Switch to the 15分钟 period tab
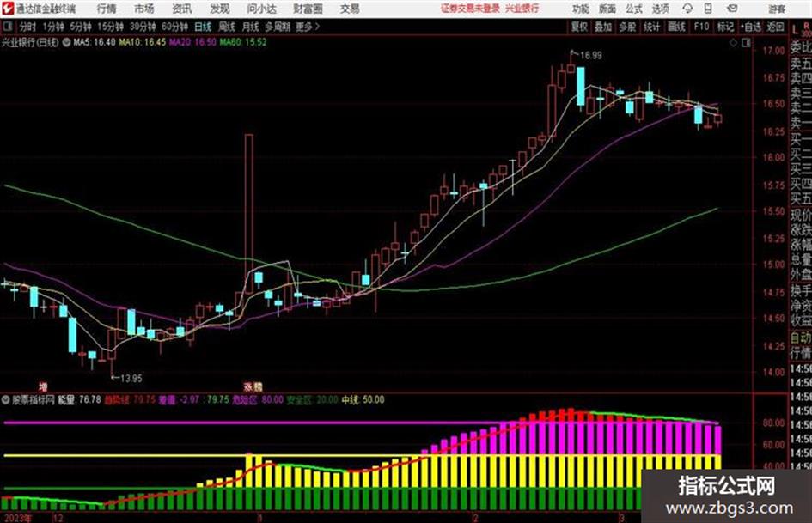 click(111, 27)
